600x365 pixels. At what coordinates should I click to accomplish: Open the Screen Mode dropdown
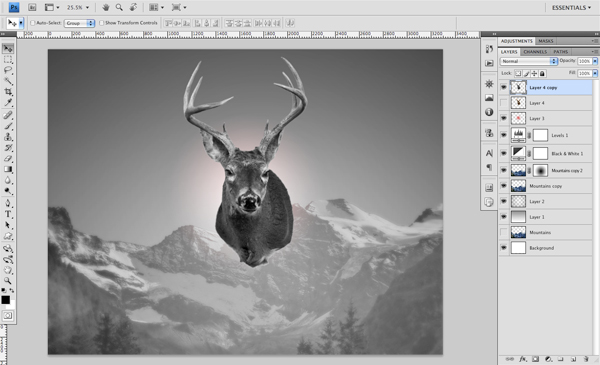point(179,7)
